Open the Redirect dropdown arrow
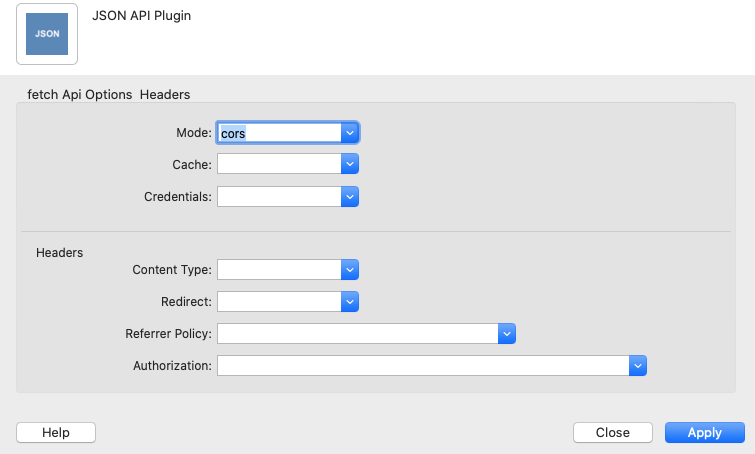Viewport: 755px width, 454px height. (x=349, y=301)
